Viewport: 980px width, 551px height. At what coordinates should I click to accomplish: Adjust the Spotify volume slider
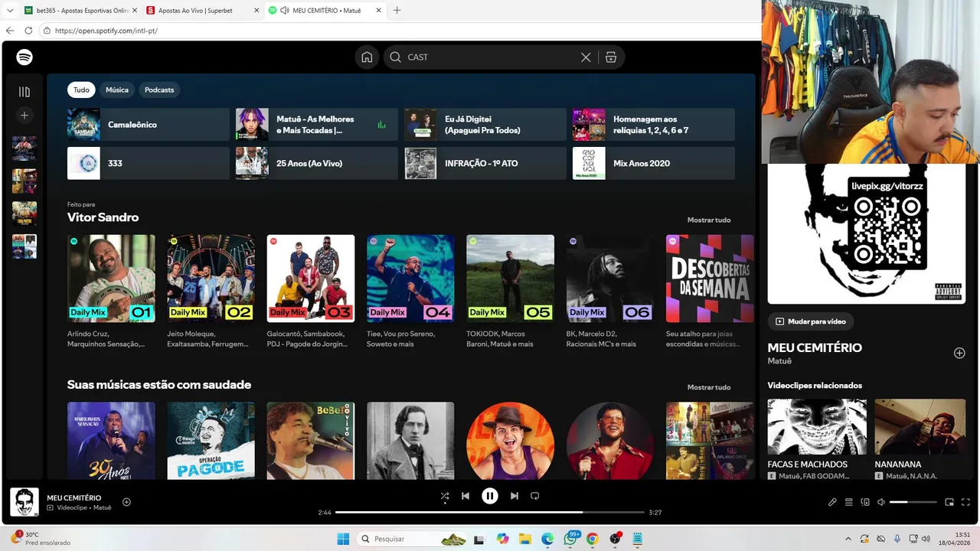pyautogui.click(x=913, y=502)
